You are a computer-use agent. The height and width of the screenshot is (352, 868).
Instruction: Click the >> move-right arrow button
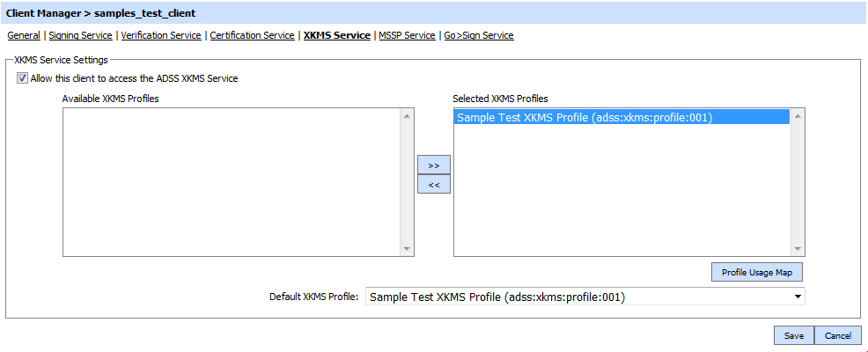[x=433, y=165]
